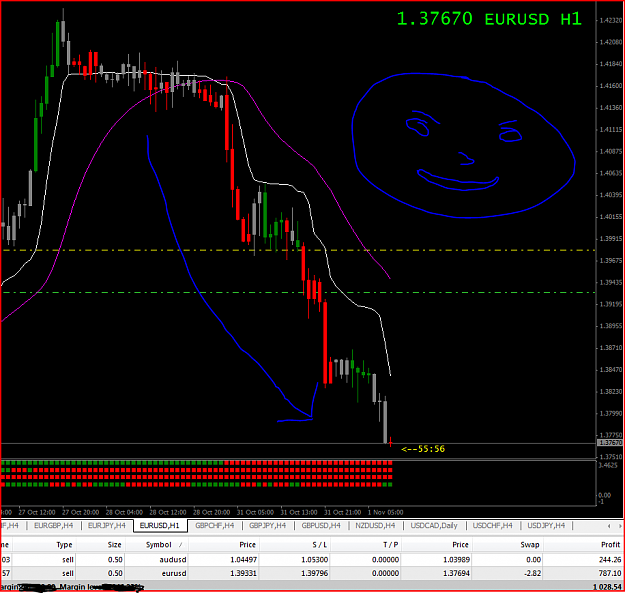
Task: Click the 31 Oct 13:00 time axis label
Action: pos(299,512)
